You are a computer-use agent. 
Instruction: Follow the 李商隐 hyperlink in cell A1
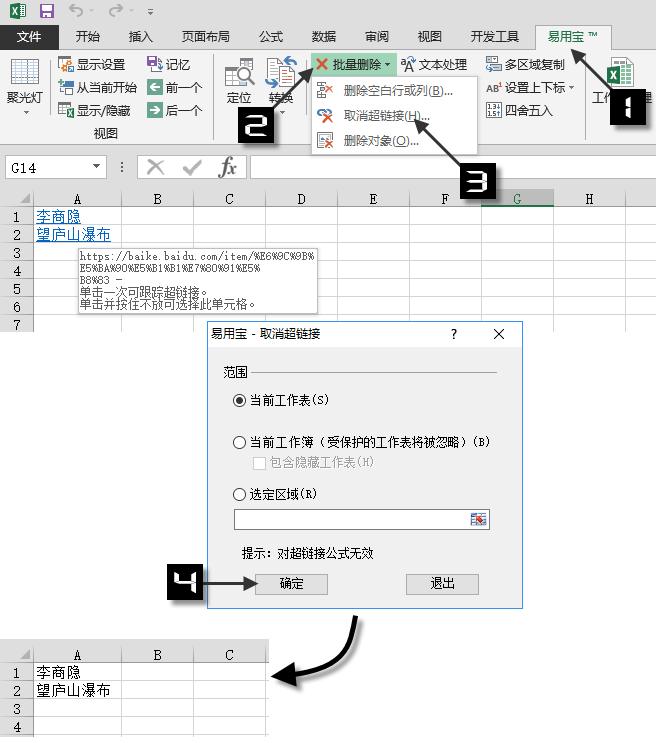pos(58,217)
